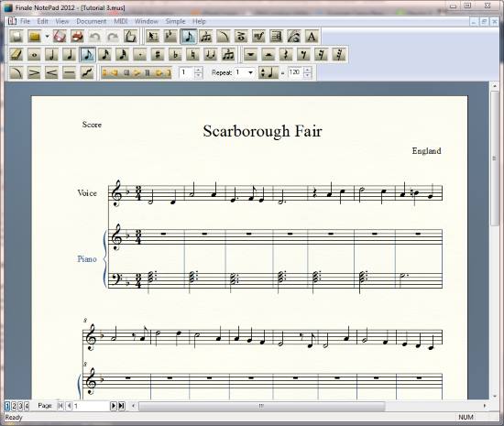Open the MIDI menu
This screenshot has height=426, width=504.
121,21
